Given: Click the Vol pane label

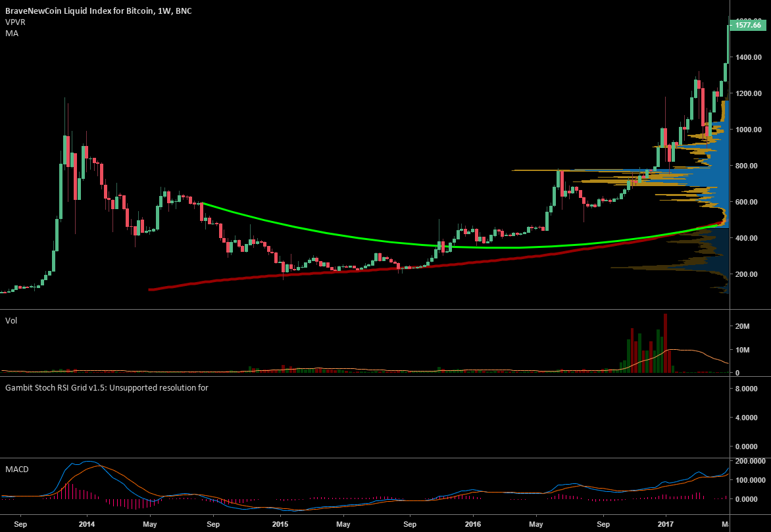Looking at the screenshot, I should coord(11,320).
